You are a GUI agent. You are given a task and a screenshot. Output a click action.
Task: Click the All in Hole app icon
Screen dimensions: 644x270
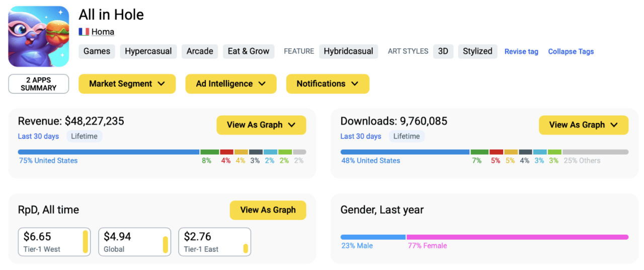point(39,36)
